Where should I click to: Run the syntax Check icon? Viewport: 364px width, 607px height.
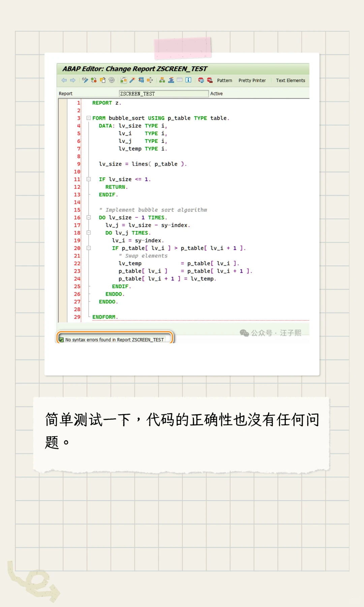click(124, 80)
